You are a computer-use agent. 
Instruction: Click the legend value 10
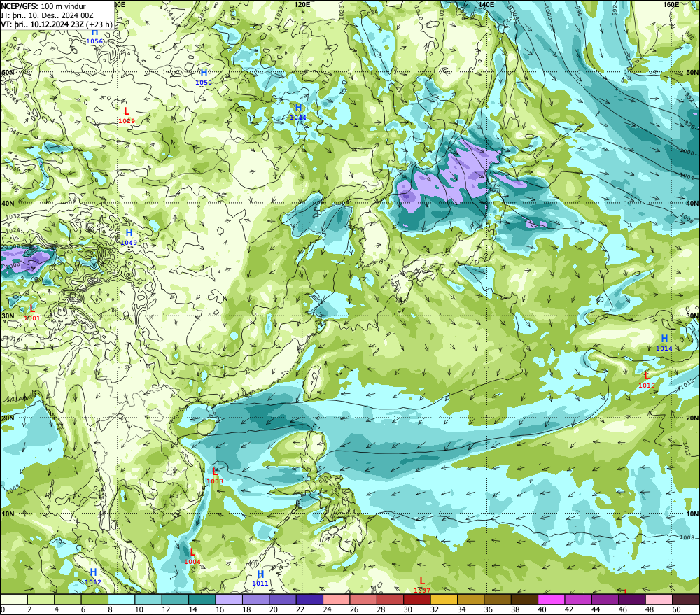[x=139, y=609]
